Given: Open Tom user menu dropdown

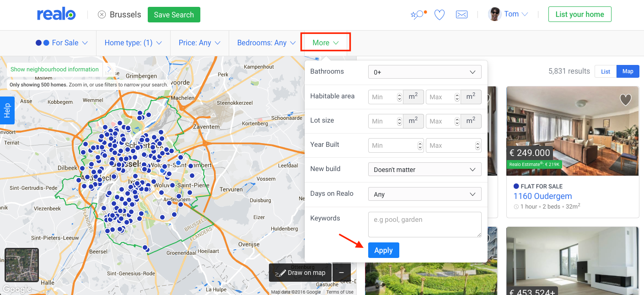Looking at the screenshot, I should pyautogui.click(x=516, y=14).
